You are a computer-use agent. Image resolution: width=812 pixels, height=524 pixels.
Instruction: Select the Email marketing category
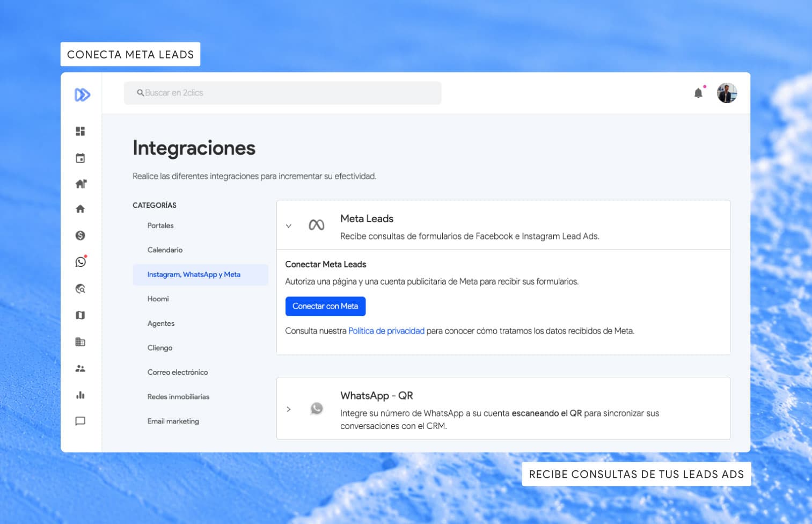[173, 421]
